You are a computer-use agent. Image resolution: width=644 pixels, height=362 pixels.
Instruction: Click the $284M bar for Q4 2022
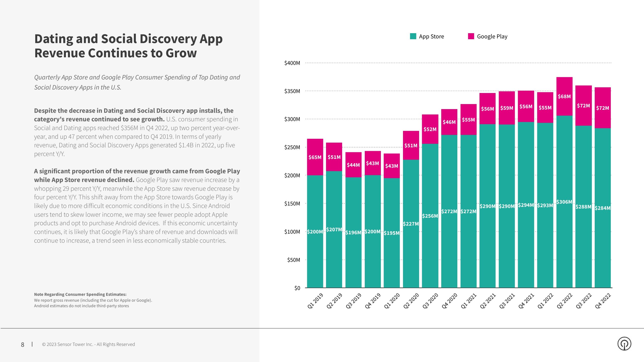(x=602, y=208)
